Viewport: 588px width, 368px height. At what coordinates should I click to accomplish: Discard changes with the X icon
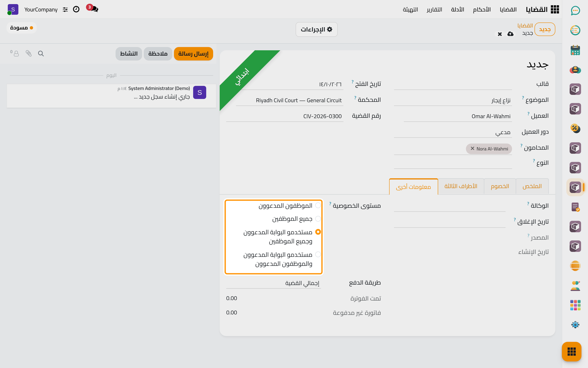point(500,34)
